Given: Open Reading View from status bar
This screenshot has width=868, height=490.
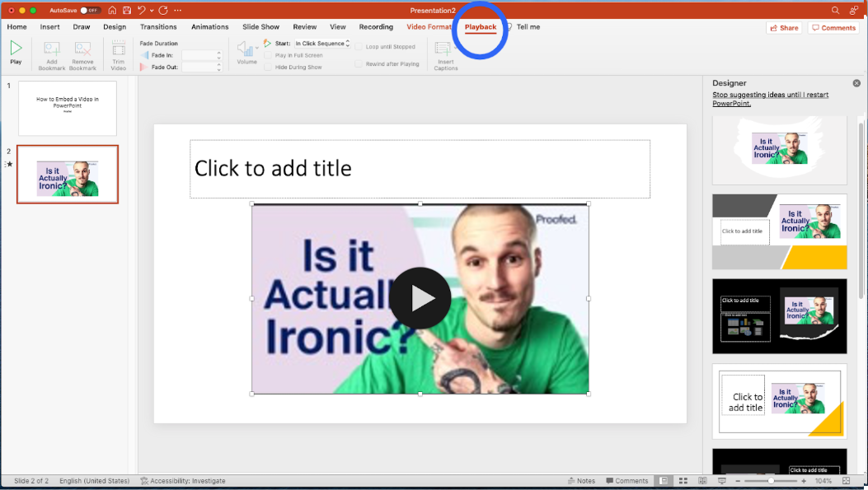Looking at the screenshot, I should (701, 481).
